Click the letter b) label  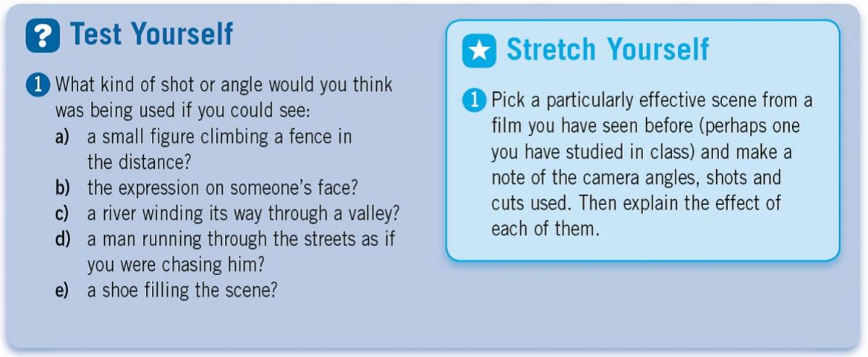[62, 188]
